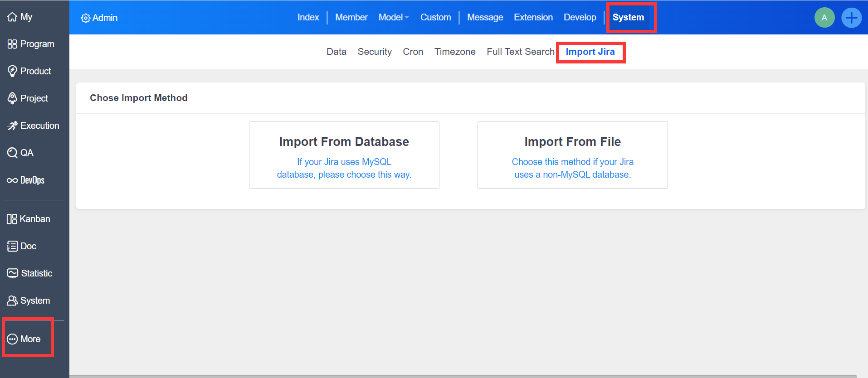Open the Extension menu in top navigation
This screenshot has height=378, width=868.
[533, 17]
